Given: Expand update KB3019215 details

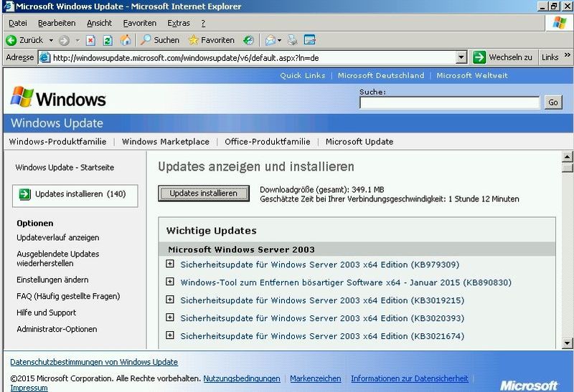Looking at the screenshot, I should (x=170, y=300).
